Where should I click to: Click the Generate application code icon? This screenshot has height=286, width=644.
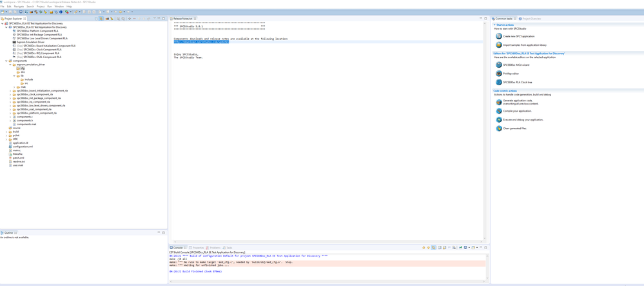(498, 102)
